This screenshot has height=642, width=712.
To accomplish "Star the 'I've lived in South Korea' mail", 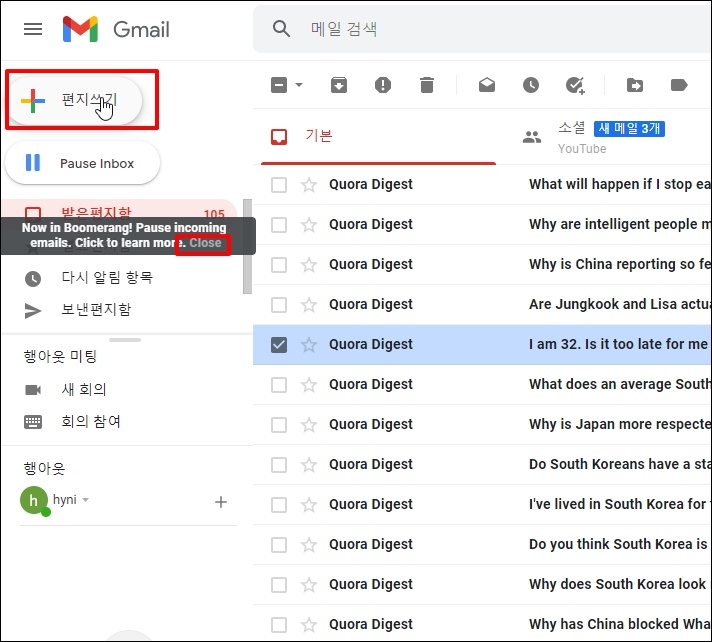I will coord(309,504).
